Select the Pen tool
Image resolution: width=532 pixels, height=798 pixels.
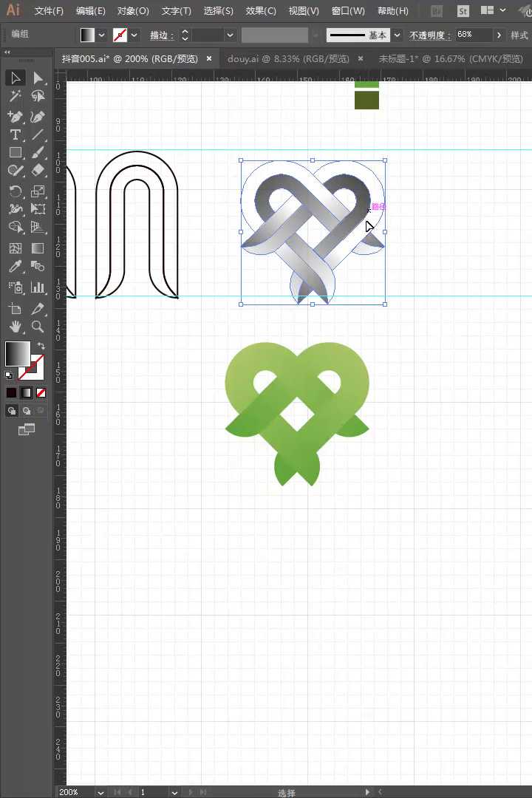tap(15, 117)
